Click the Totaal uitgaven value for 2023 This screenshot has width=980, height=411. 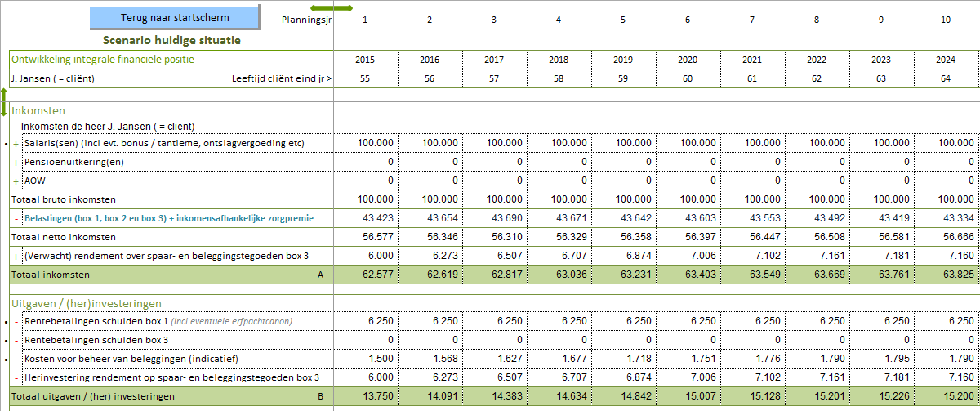pos(881,396)
